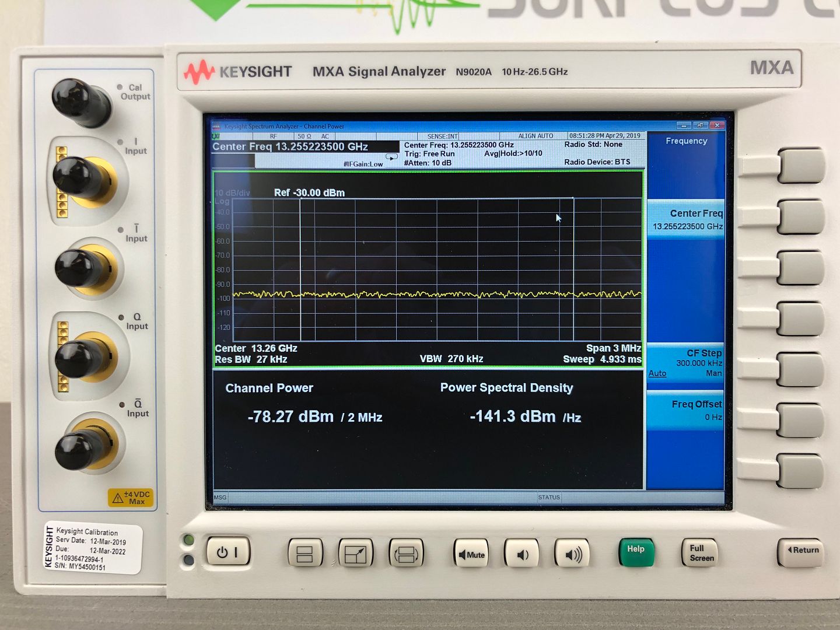
Task: Click the VBW 270 kHz readout
Action: pos(452,359)
